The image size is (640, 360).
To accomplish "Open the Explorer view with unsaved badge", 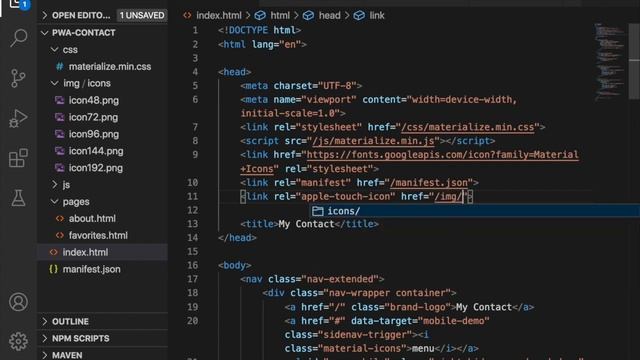I will (x=17, y=5).
